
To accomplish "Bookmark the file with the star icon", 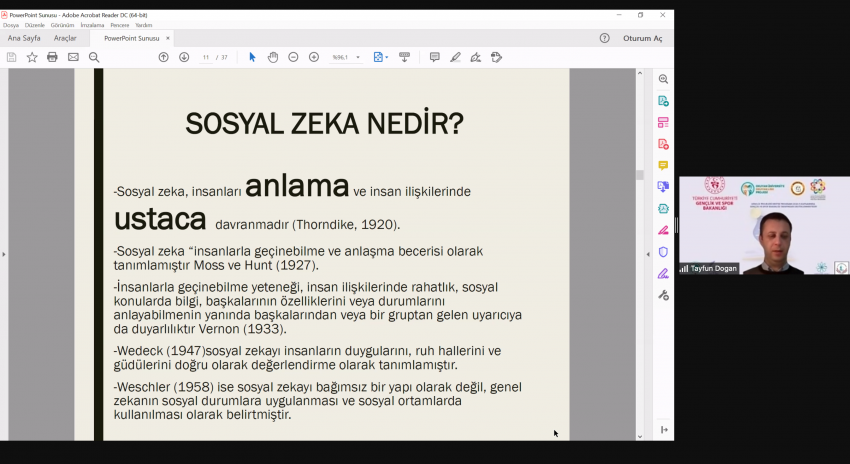I will (32, 57).
